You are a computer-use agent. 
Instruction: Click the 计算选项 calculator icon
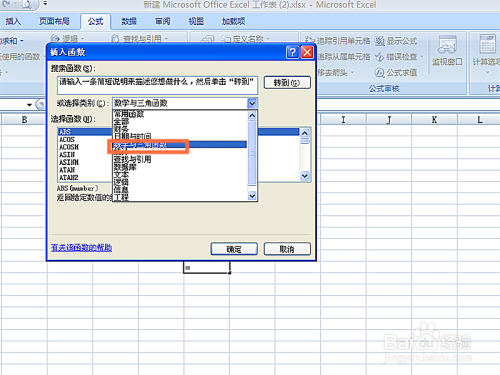(487, 44)
